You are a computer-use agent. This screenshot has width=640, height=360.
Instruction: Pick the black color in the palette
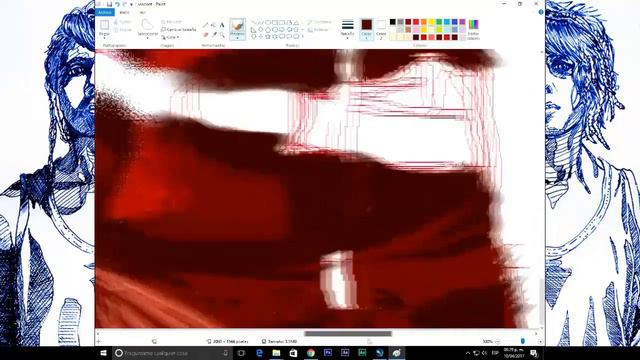coord(393,22)
